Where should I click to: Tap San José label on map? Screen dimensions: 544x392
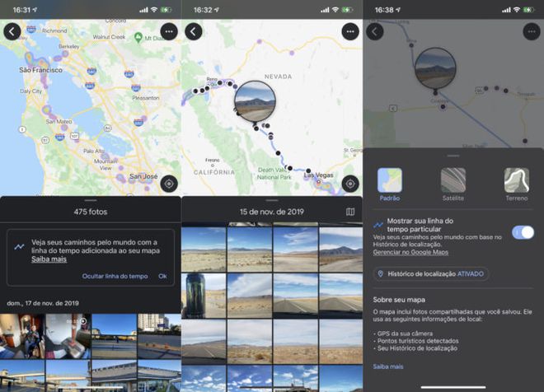coord(143,176)
